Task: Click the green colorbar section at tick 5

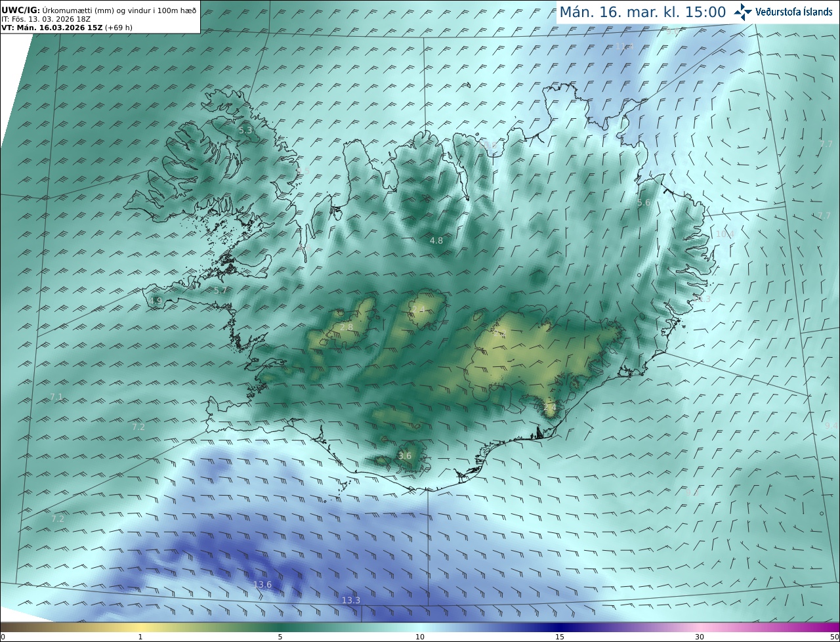Action: [280, 627]
